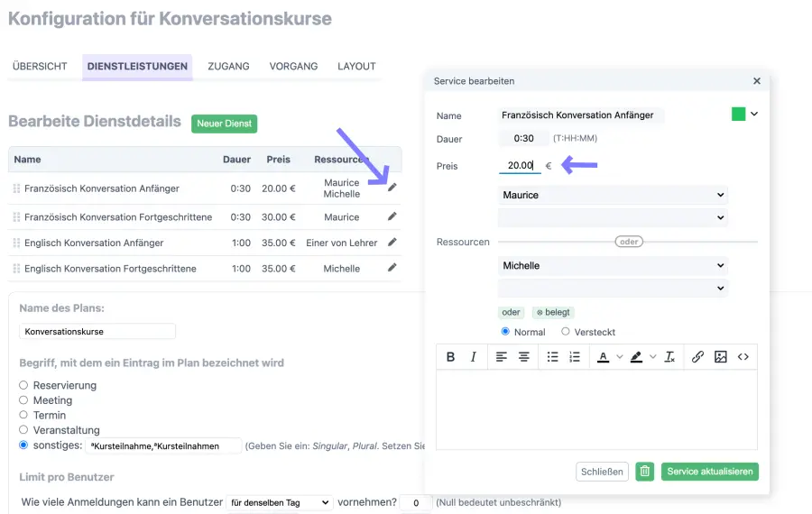The image size is (812, 514).
Task: Apply text color with the A icon
Action: [x=603, y=356]
